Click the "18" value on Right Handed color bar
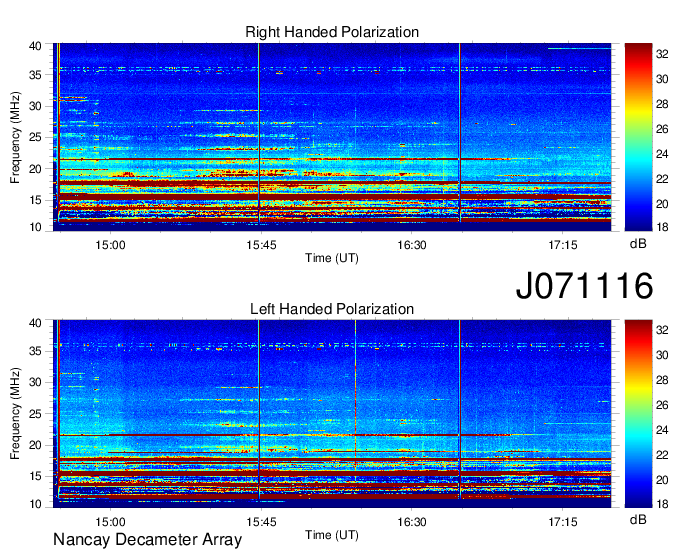The width and height of the screenshot is (680, 552). (x=662, y=227)
